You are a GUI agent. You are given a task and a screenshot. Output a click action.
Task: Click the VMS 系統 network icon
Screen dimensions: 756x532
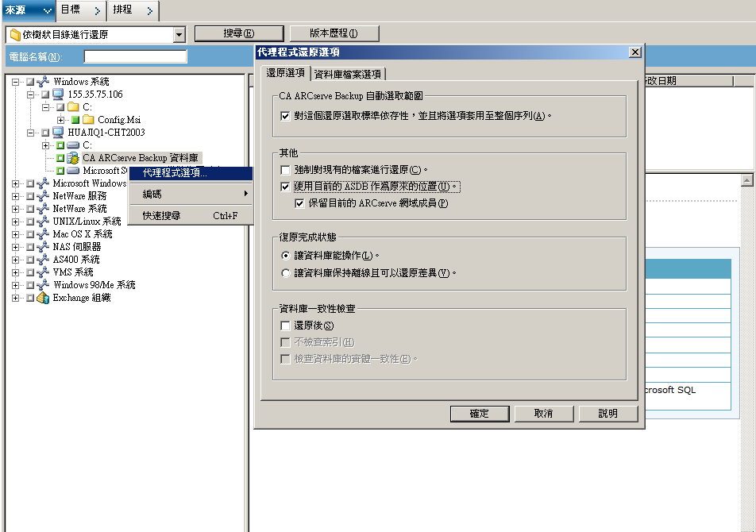[x=43, y=272]
